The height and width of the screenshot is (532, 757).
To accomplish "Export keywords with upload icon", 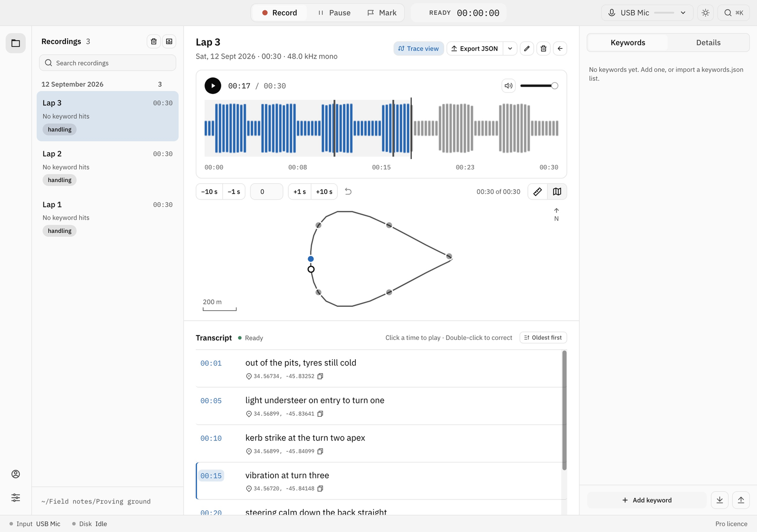I will click(741, 500).
